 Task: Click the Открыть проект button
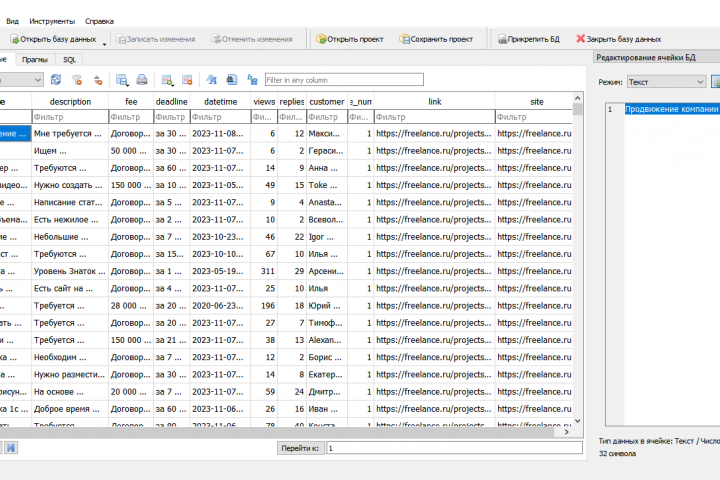tap(350, 39)
